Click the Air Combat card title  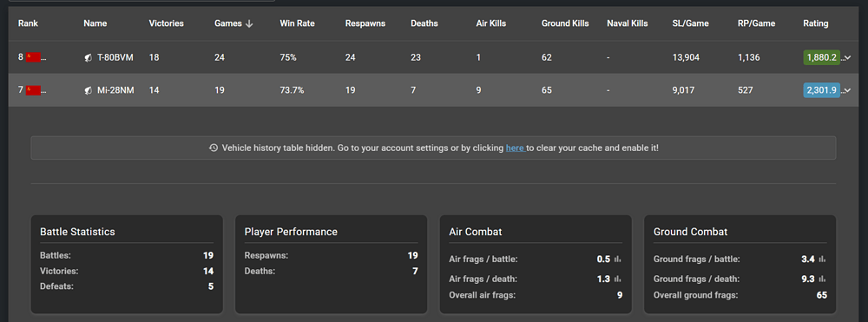(475, 232)
